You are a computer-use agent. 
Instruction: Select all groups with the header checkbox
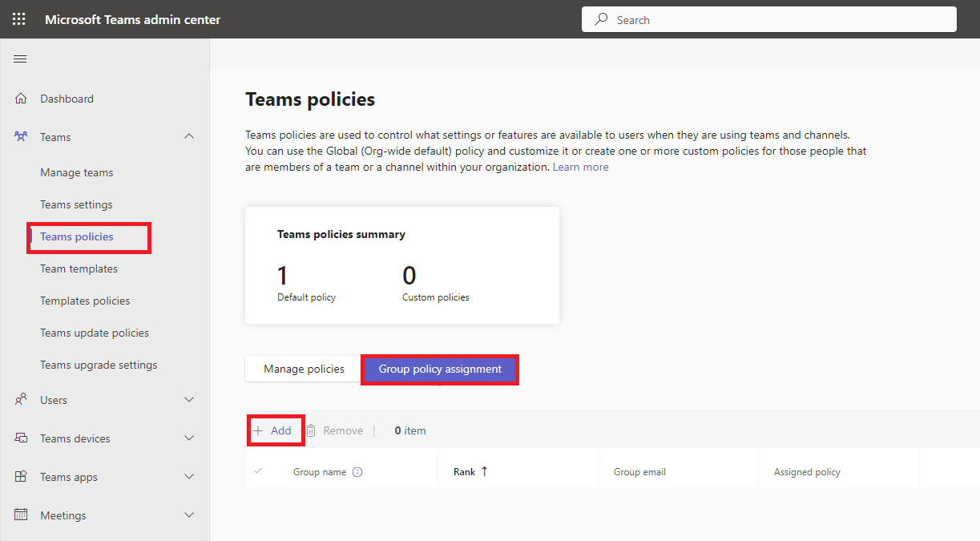(x=258, y=471)
